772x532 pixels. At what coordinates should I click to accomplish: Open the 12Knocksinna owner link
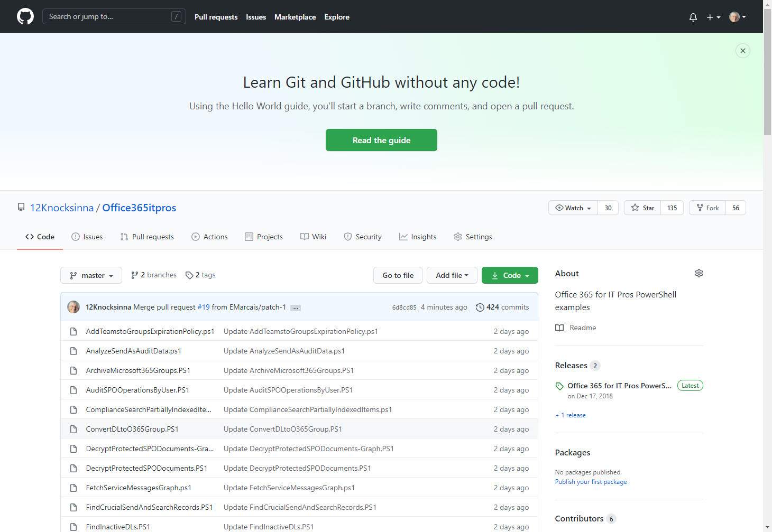pos(62,208)
